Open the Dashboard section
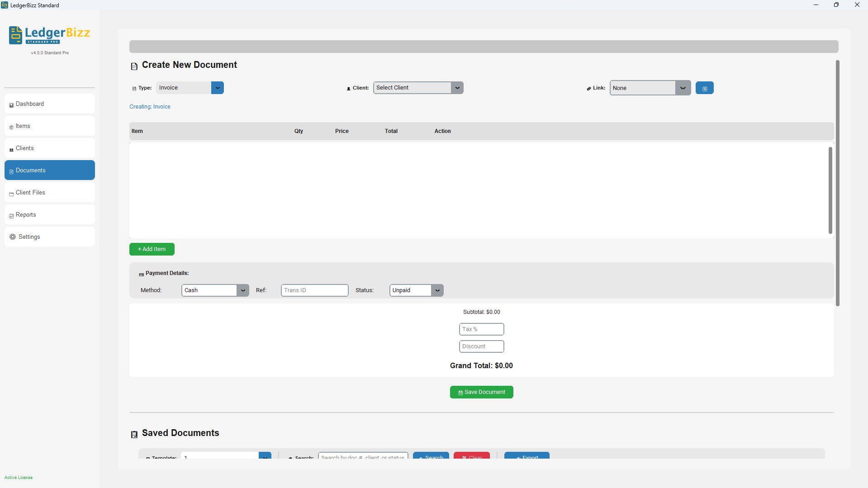This screenshot has width=868, height=488. point(50,104)
